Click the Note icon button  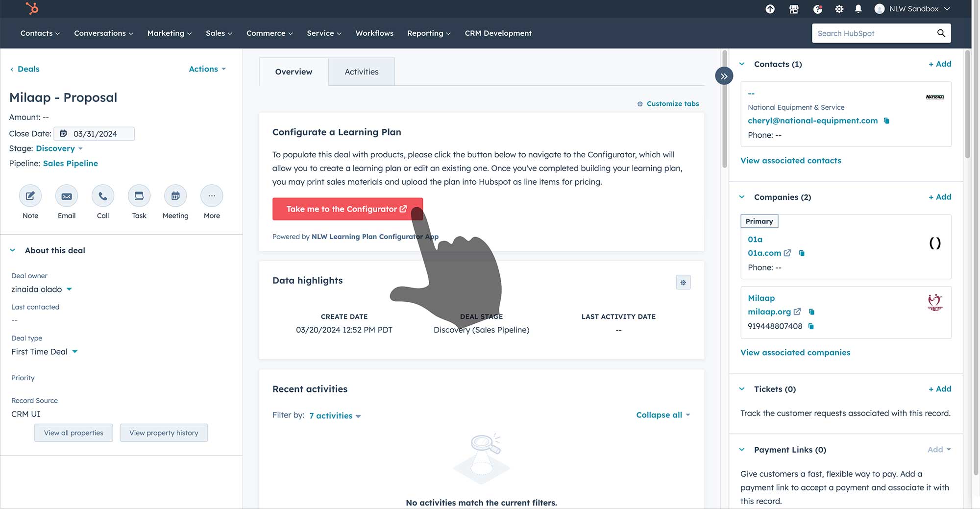point(30,196)
